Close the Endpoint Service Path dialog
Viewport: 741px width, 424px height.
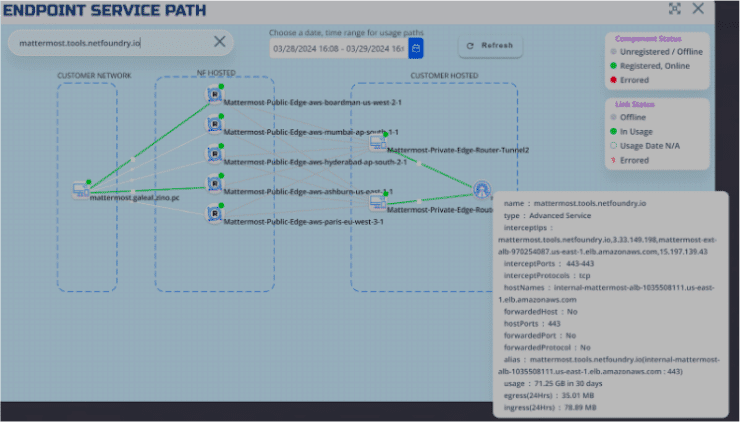coord(699,9)
